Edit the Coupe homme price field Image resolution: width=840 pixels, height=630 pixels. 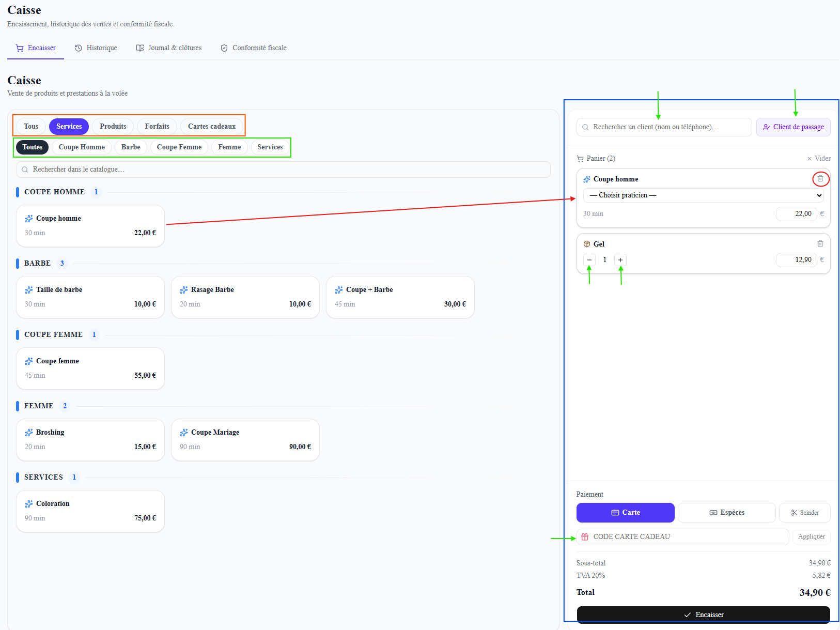point(797,214)
